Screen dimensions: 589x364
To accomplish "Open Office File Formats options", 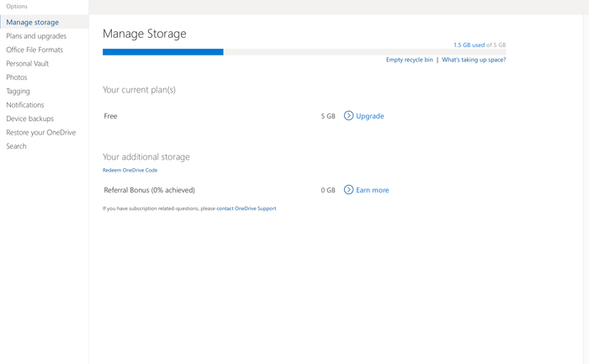I will pos(34,50).
